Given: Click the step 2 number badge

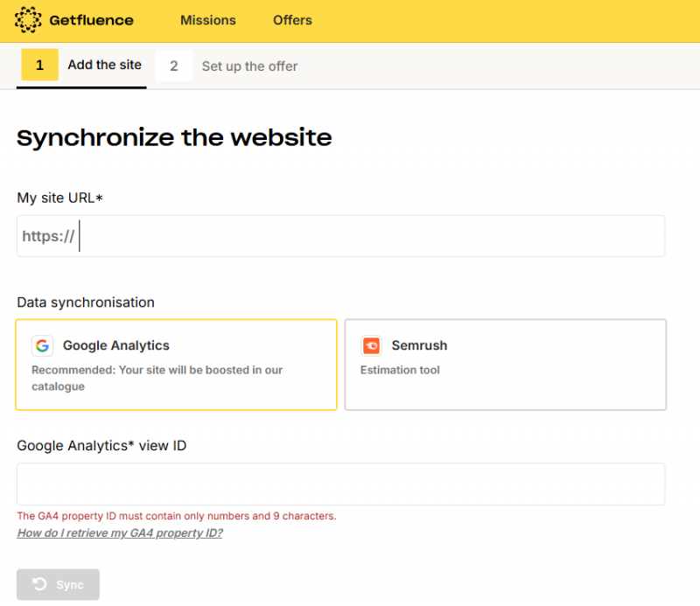Looking at the screenshot, I should click(174, 66).
